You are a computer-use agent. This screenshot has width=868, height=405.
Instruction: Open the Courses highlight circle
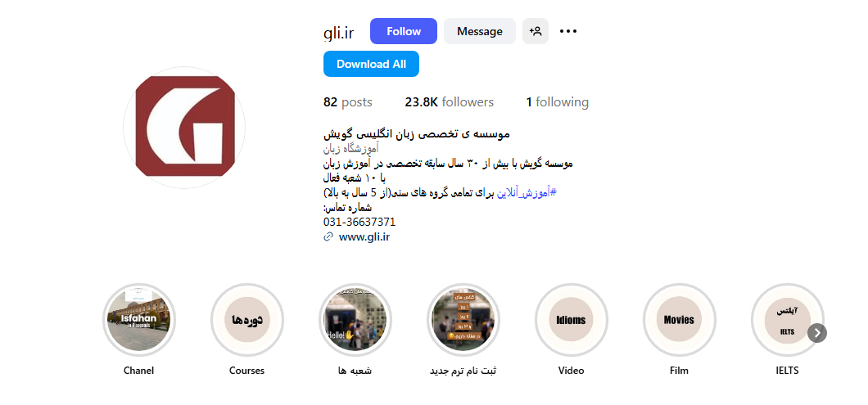pos(247,320)
